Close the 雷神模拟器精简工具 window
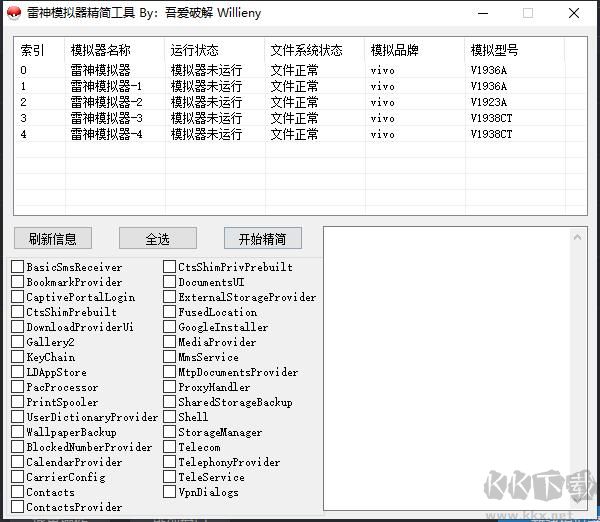Viewport: 600px width, 522px height. [574, 13]
